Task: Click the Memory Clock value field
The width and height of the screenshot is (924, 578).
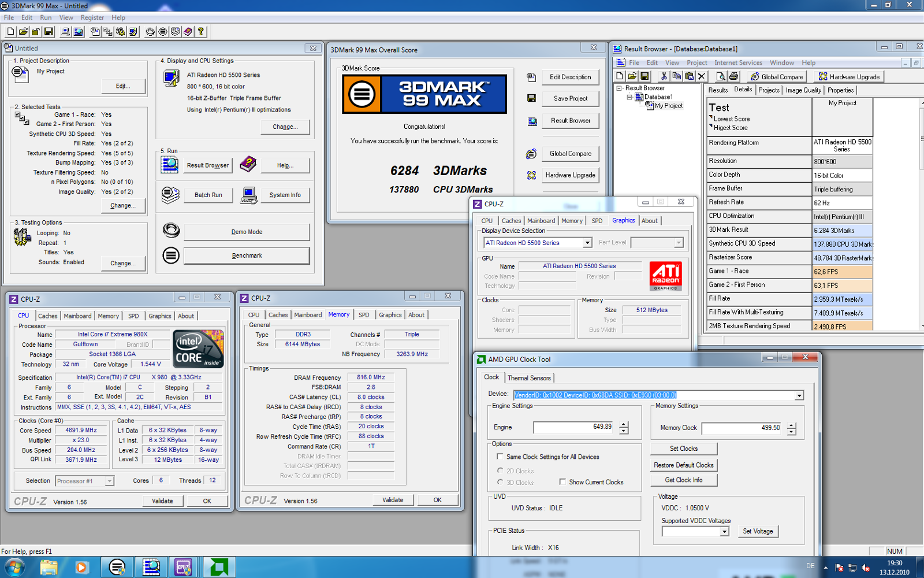Action: pos(742,428)
